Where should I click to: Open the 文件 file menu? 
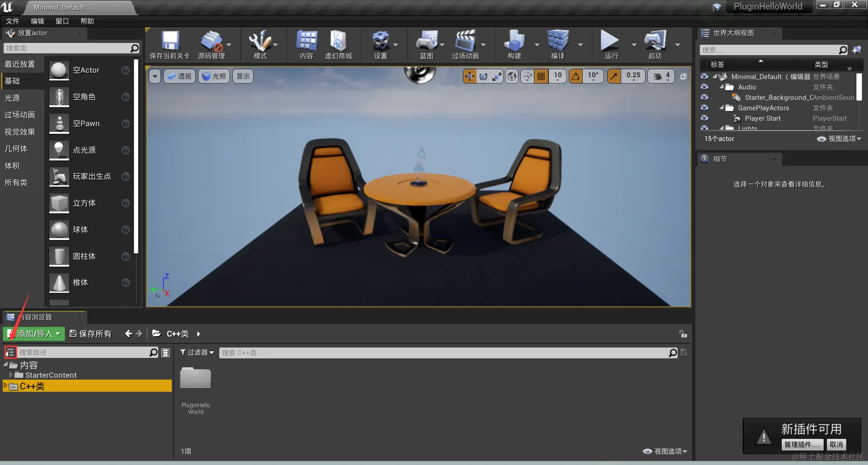13,21
